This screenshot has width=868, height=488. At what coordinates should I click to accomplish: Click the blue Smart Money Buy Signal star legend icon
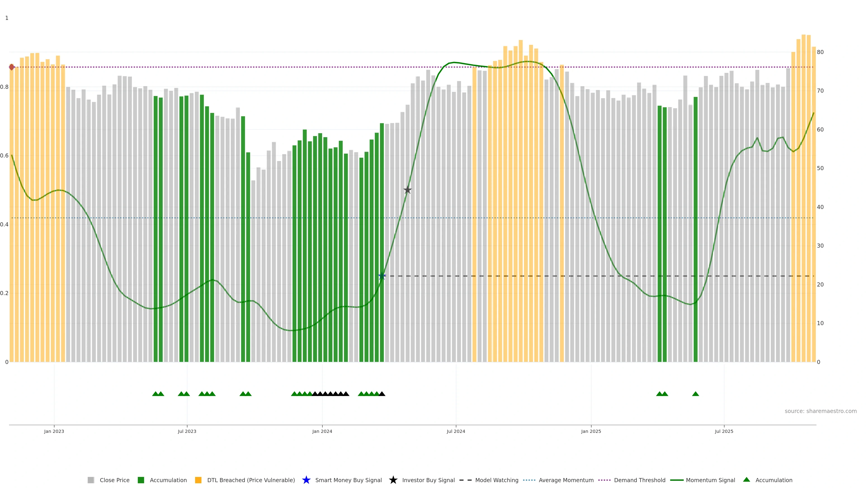306,480
